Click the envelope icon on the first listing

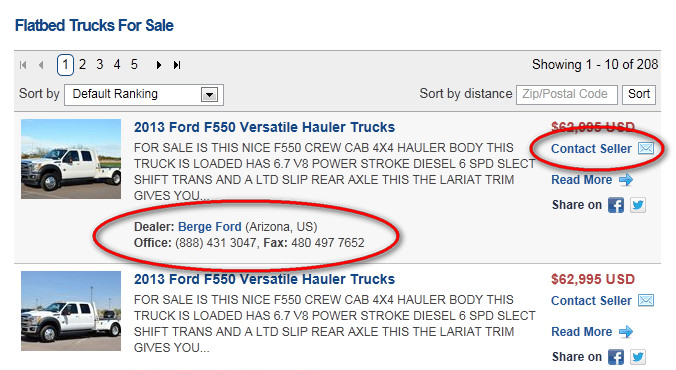(646, 148)
